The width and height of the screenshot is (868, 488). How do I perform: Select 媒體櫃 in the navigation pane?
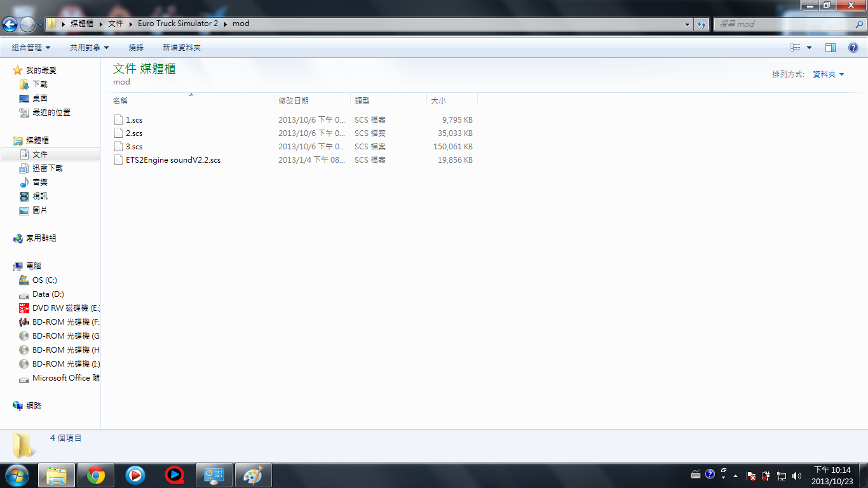(x=37, y=140)
